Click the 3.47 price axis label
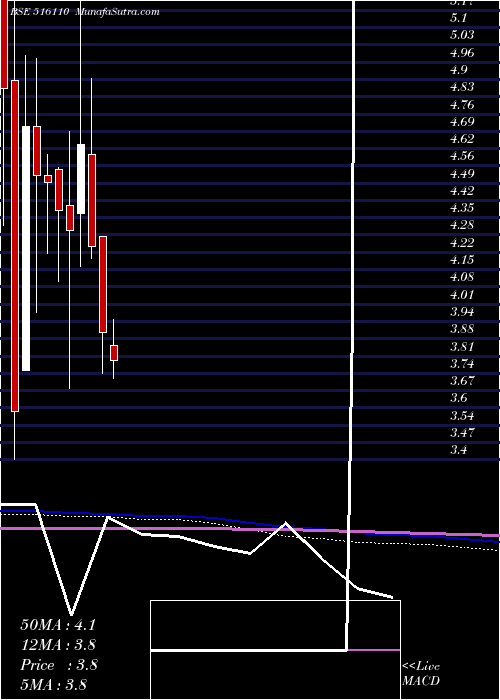The image size is (500, 700). (462, 433)
